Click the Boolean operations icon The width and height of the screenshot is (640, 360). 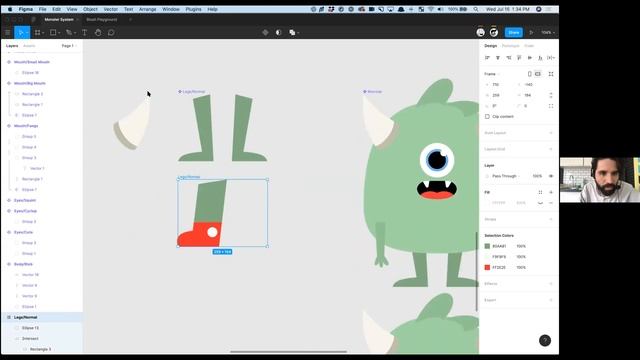(292, 33)
